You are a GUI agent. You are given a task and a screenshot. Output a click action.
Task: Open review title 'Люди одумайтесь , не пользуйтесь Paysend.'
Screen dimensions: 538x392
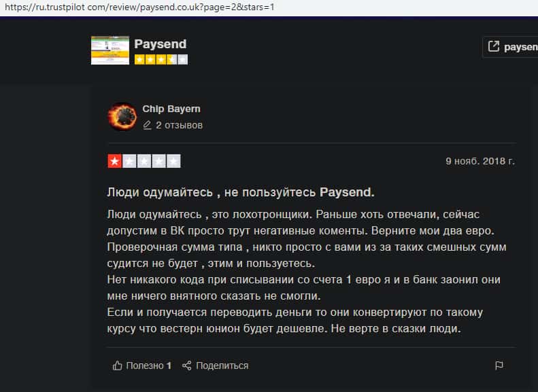tap(241, 192)
